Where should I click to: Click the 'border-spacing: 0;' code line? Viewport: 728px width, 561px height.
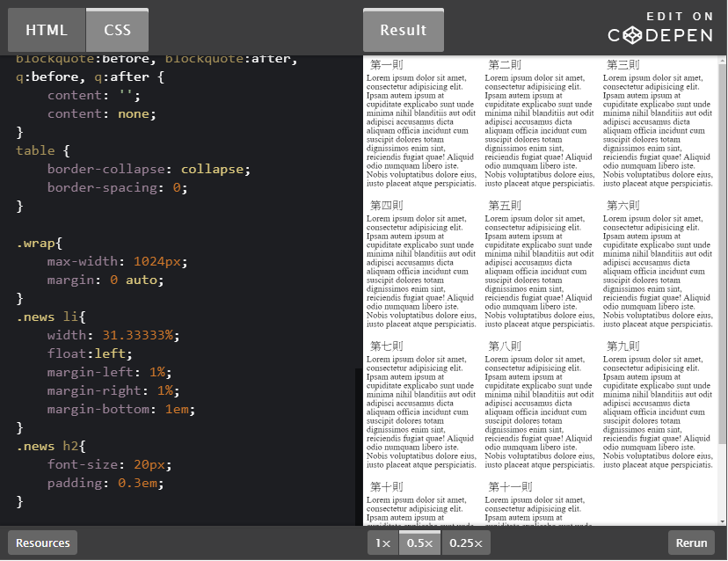(118, 187)
